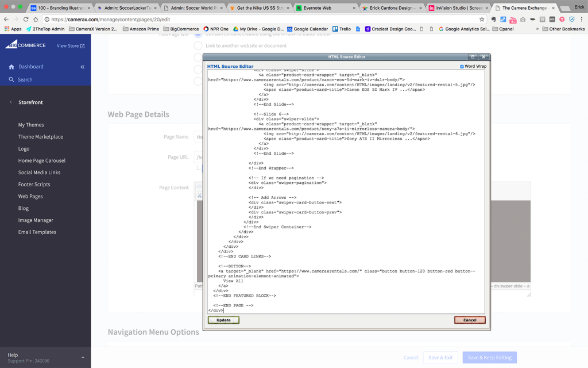This screenshot has width=588, height=368.
Task: Open the Blog menu item
Action: point(23,208)
